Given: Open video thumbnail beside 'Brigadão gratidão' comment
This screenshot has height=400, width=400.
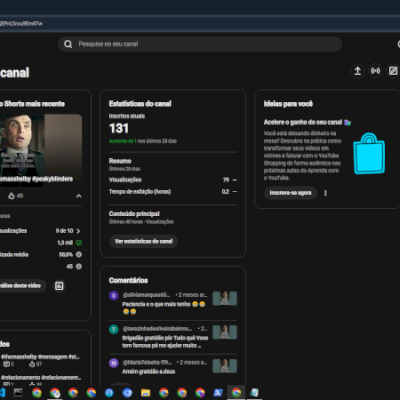Looking at the screenshot, I should [225, 332].
